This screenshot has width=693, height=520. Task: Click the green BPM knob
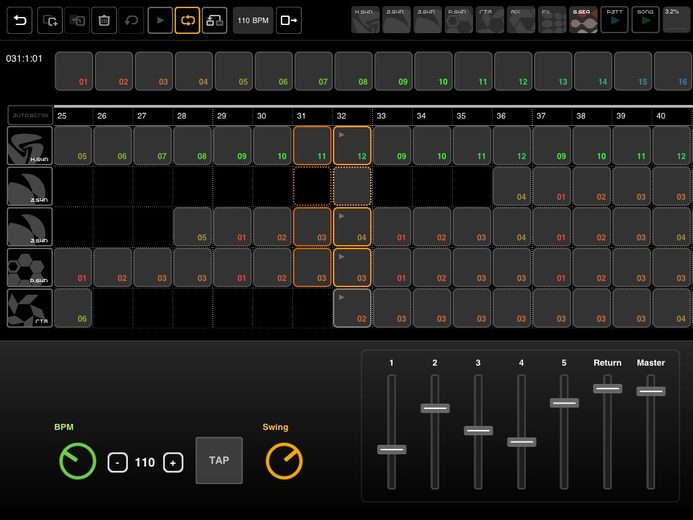coord(78,461)
